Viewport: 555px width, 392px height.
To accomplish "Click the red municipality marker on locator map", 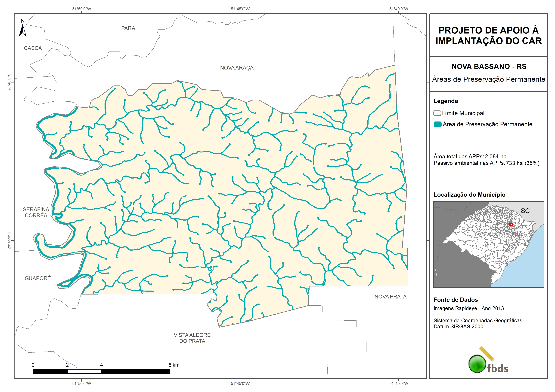I will [511, 225].
